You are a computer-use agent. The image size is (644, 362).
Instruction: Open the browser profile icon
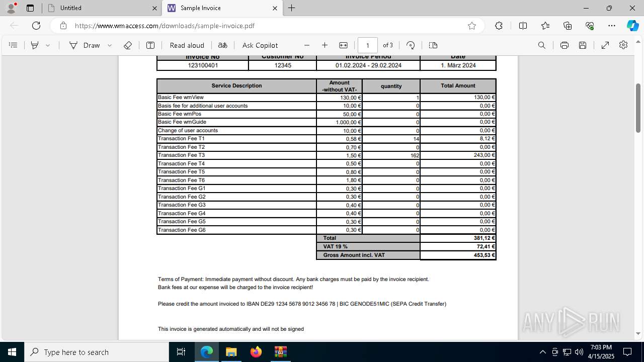(x=11, y=8)
